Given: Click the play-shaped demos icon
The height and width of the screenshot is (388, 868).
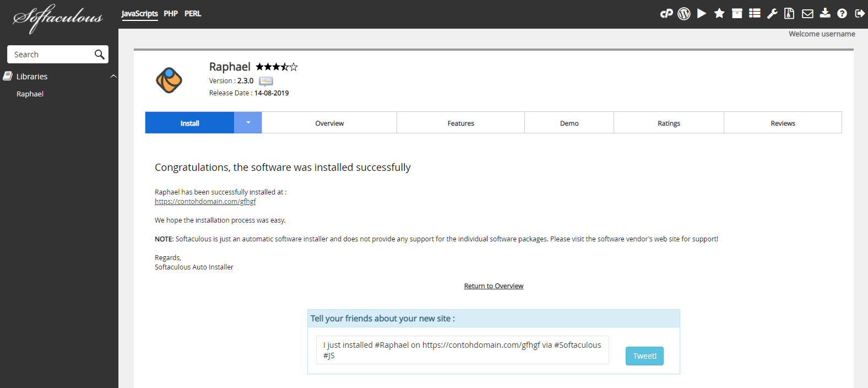Looking at the screenshot, I should (702, 14).
